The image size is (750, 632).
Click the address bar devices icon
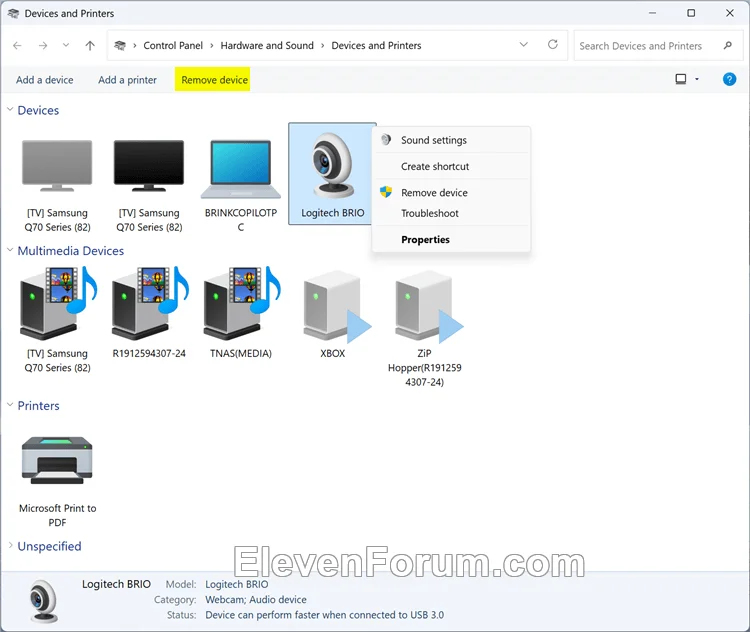[x=120, y=45]
